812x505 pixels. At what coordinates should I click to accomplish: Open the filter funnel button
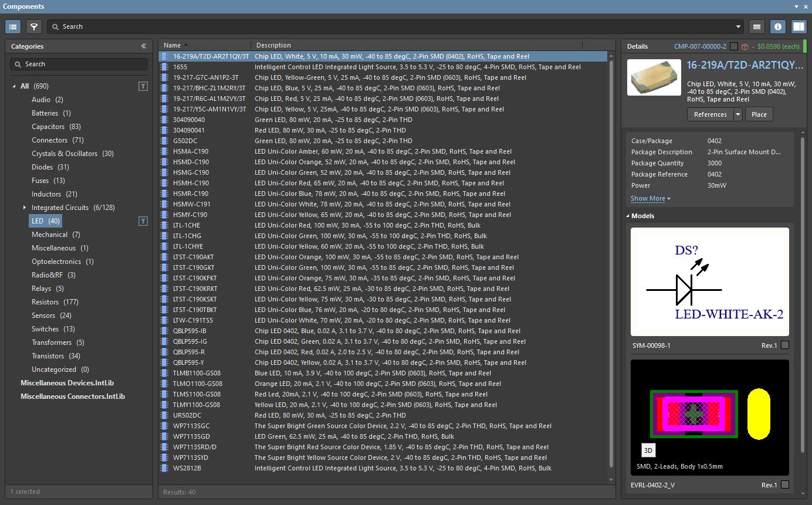coord(34,26)
